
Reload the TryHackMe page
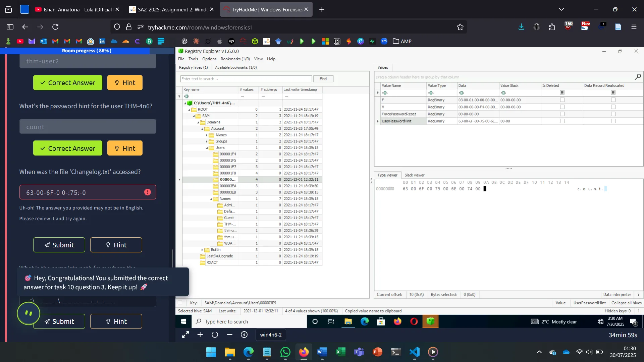click(x=55, y=27)
